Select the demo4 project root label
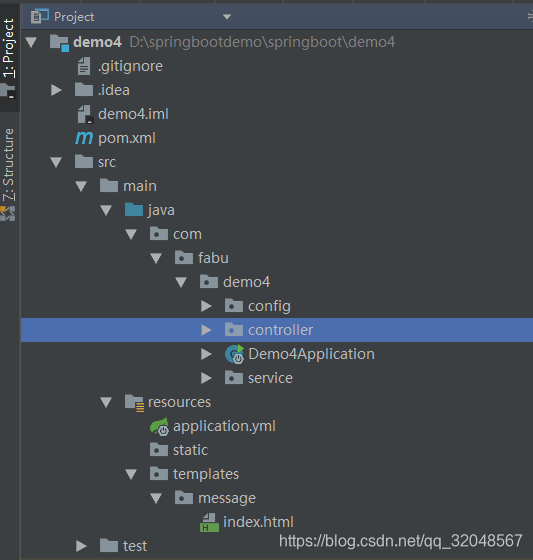Viewport: 533px width, 560px height. 97,42
